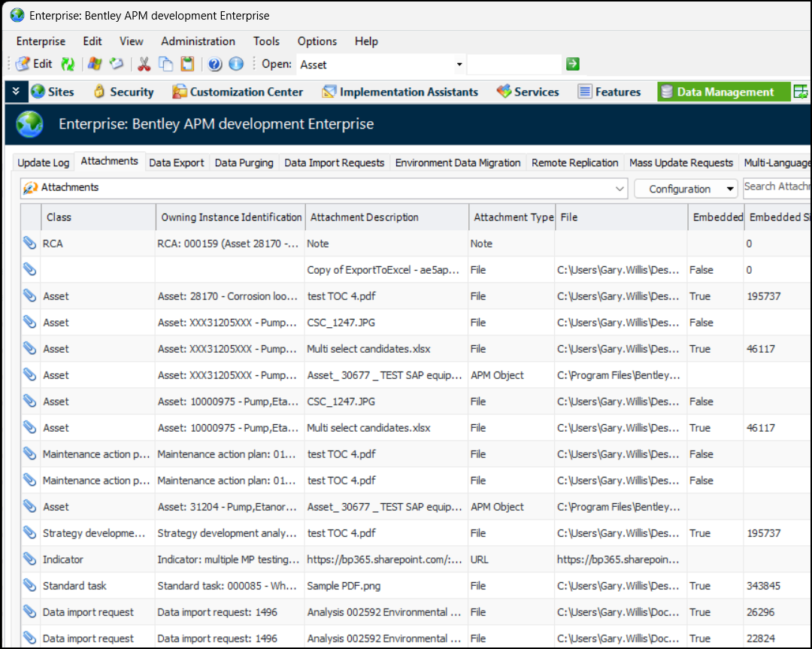The image size is (812, 649).
Task: Switch to the Data Export tab
Action: click(x=177, y=162)
